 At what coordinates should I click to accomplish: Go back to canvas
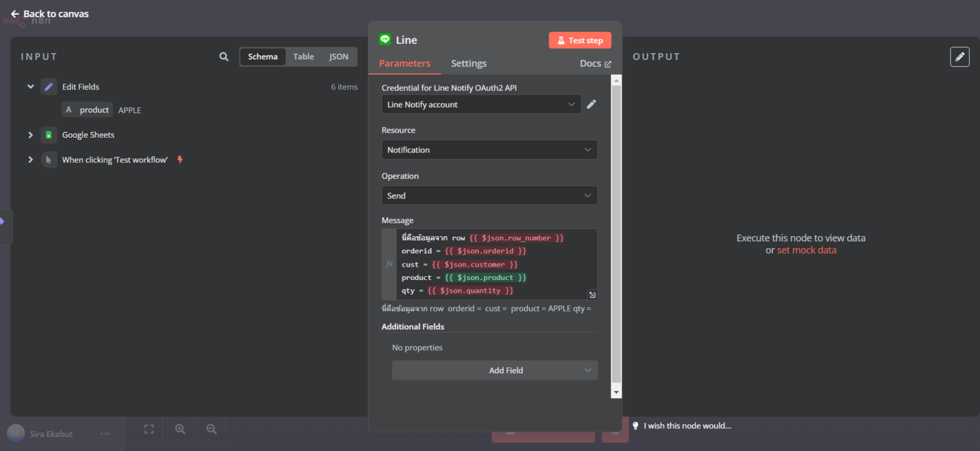(50, 13)
